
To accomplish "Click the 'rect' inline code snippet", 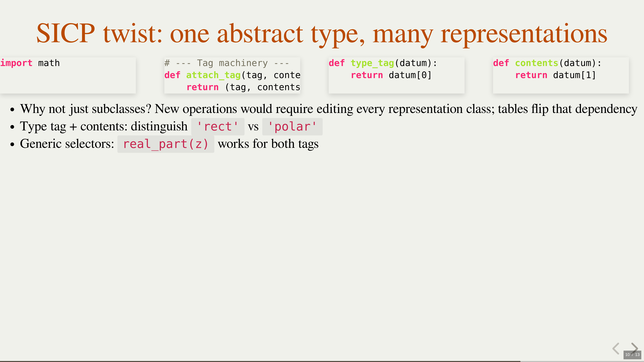I will point(218,127).
